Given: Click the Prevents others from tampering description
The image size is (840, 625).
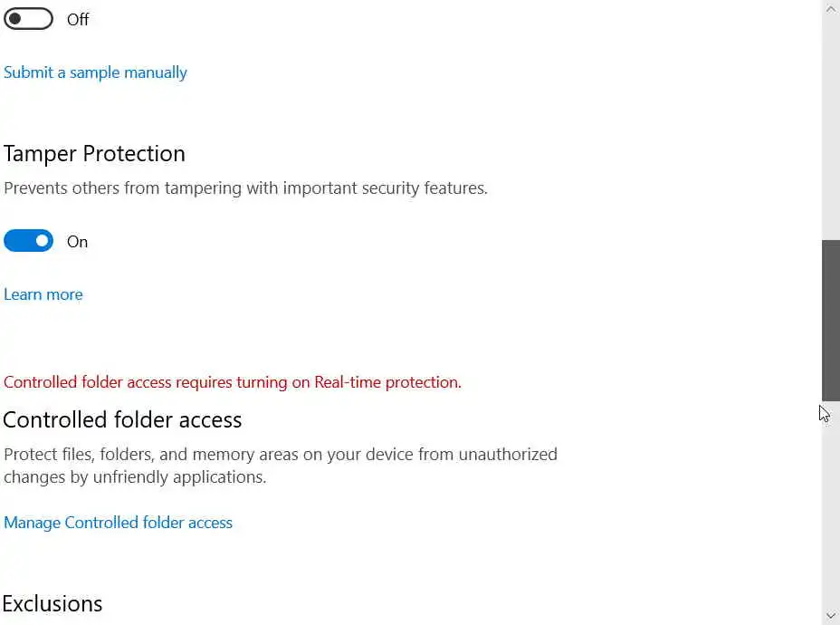Looking at the screenshot, I should (x=245, y=188).
